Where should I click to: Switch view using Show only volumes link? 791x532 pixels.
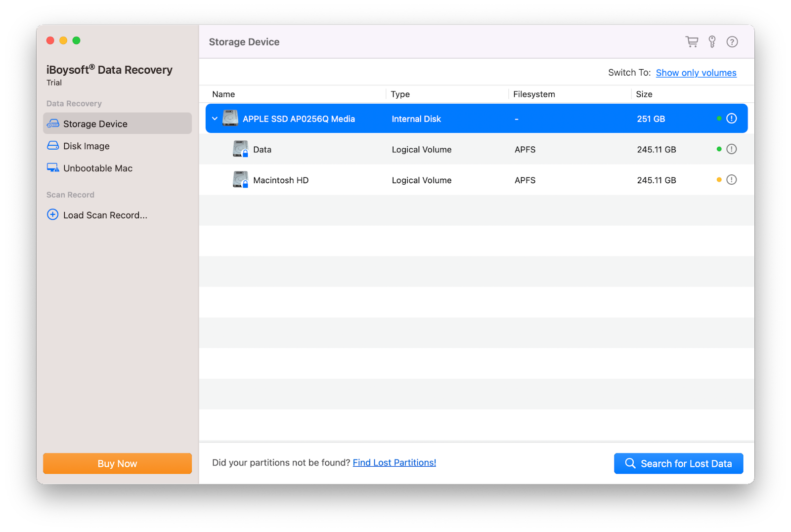tap(696, 72)
